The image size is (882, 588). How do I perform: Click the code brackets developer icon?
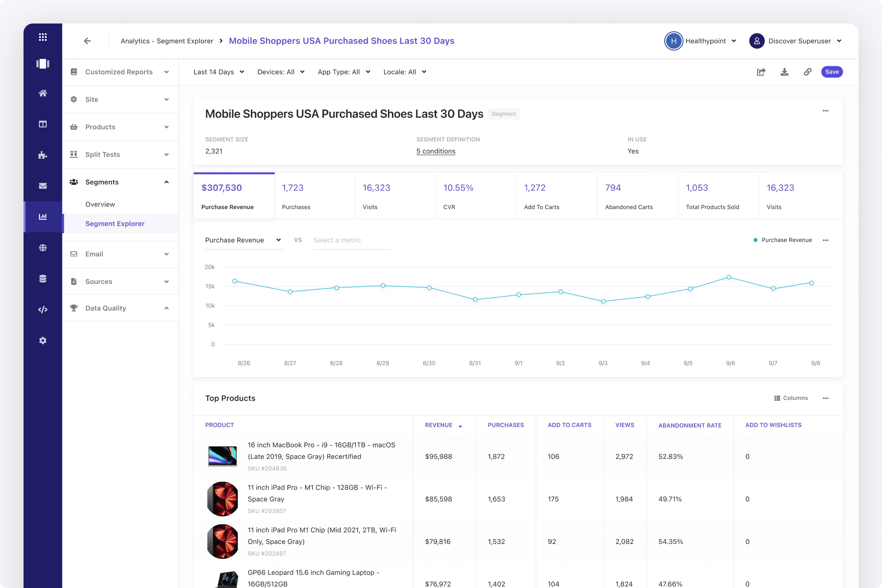coord(43,309)
